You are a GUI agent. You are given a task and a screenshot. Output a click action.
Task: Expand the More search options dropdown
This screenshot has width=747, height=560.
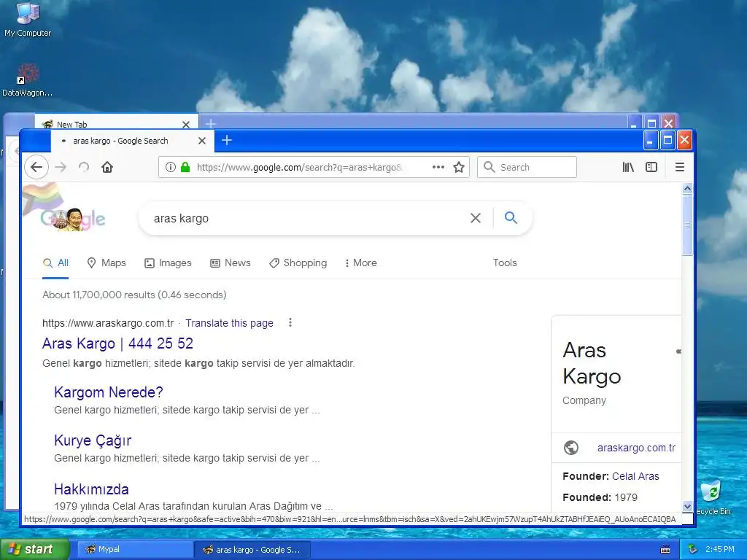(x=360, y=262)
